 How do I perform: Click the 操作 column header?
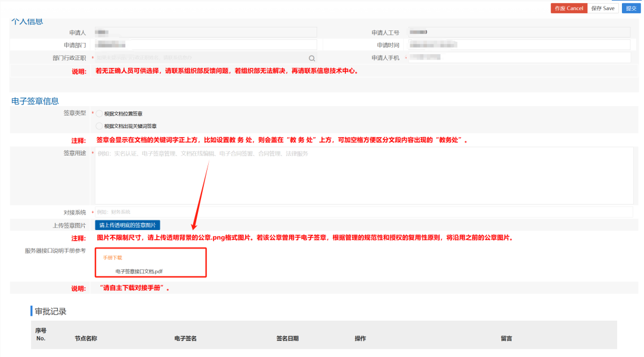(x=360, y=339)
